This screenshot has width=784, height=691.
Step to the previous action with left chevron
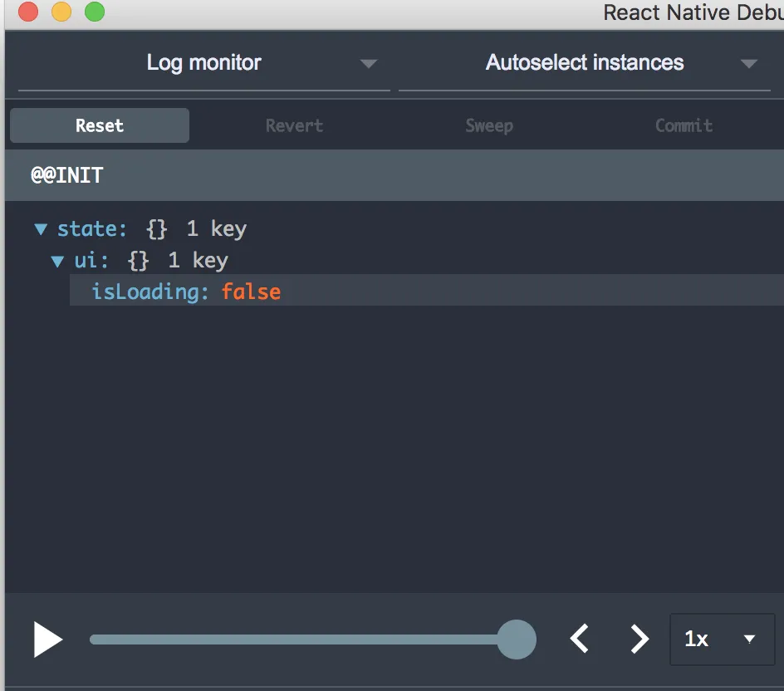[580, 639]
